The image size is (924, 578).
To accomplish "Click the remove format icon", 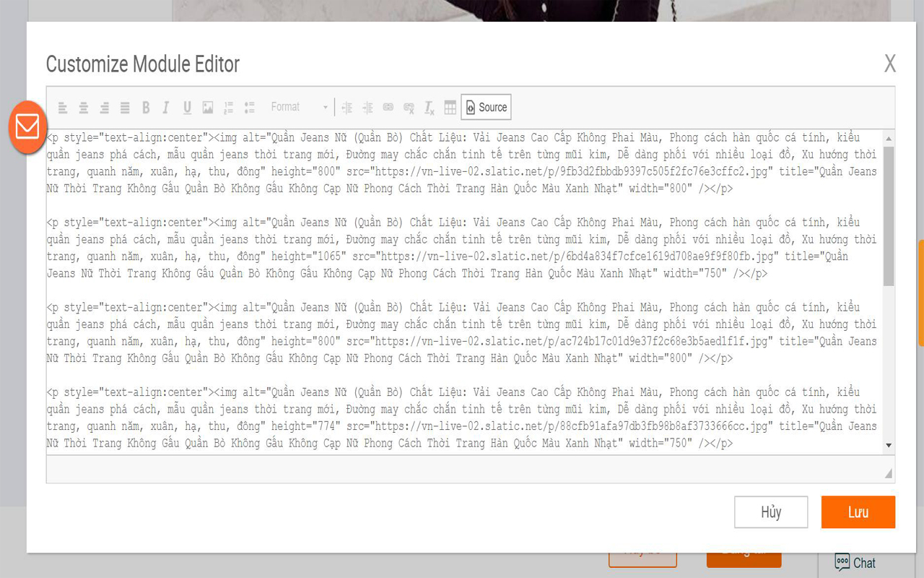I will [x=430, y=108].
